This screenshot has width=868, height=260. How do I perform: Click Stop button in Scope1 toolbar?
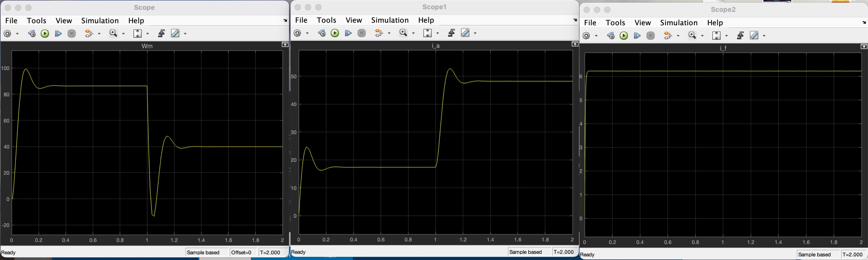[361, 33]
